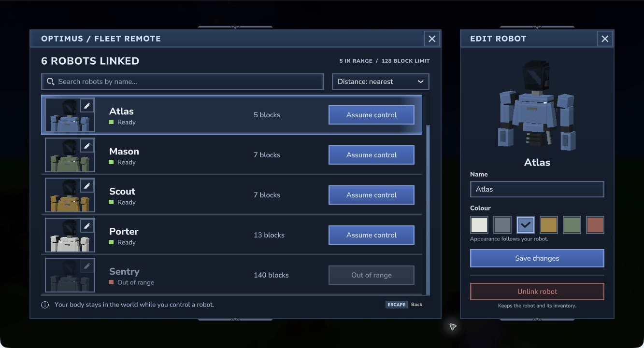Click the Name field containing Atlas
The image size is (644, 348).
(537, 189)
